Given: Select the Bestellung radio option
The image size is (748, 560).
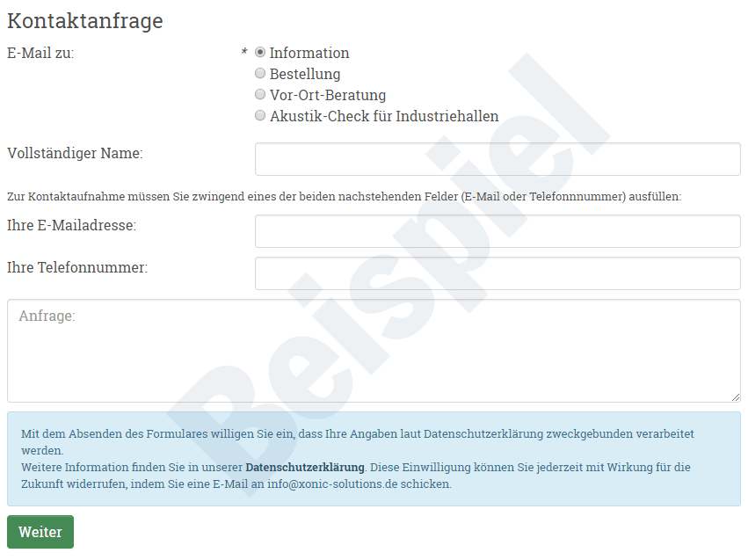Looking at the screenshot, I should click(x=260, y=73).
